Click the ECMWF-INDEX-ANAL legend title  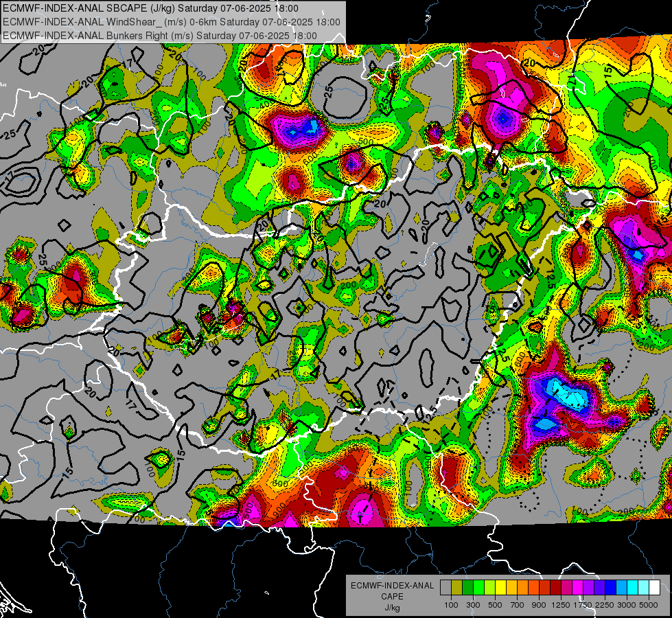393,586
